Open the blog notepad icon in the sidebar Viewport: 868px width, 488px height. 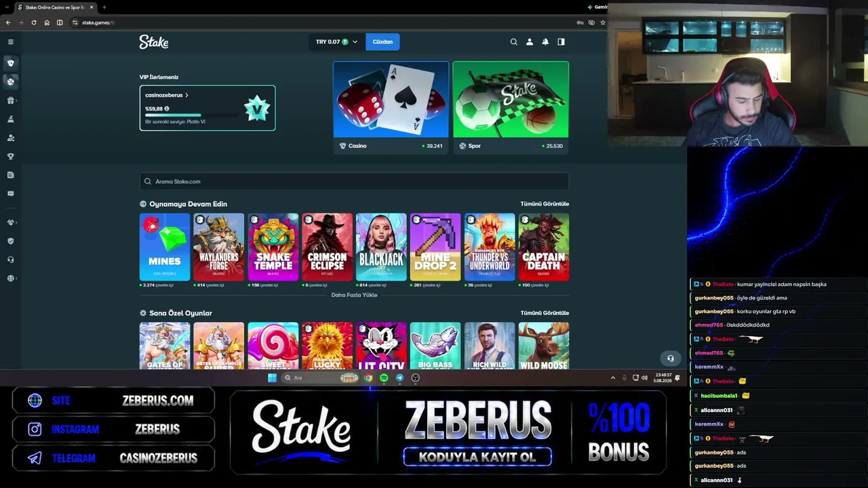[x=10, y=175]
